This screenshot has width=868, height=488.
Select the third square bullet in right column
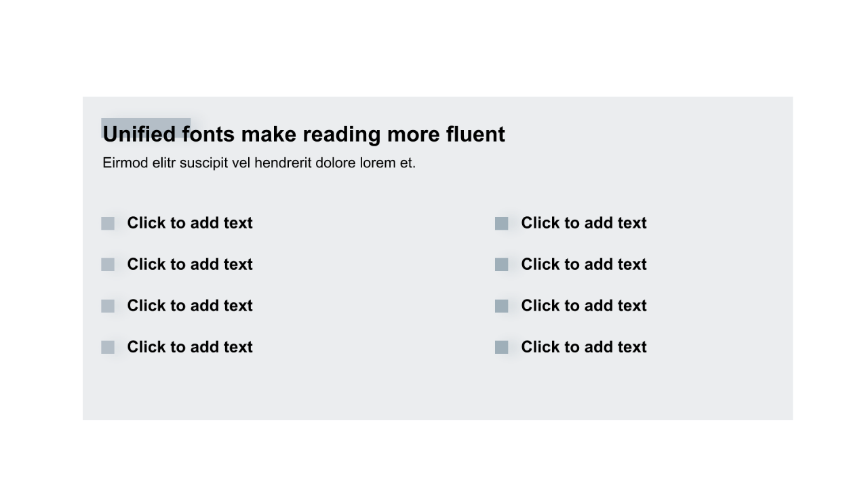coord(502,306)
